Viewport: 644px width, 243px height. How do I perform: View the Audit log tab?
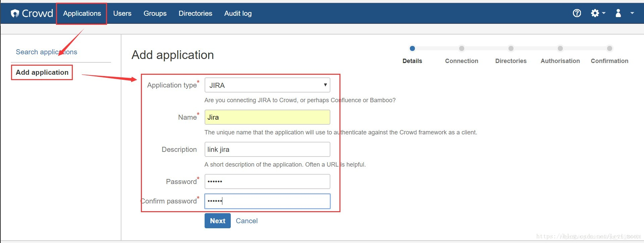point(238,13)
